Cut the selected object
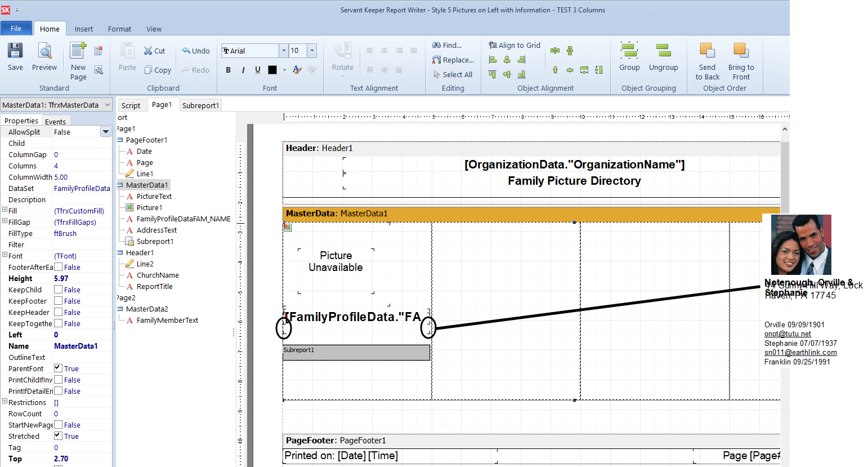 (x=154, y=51)
